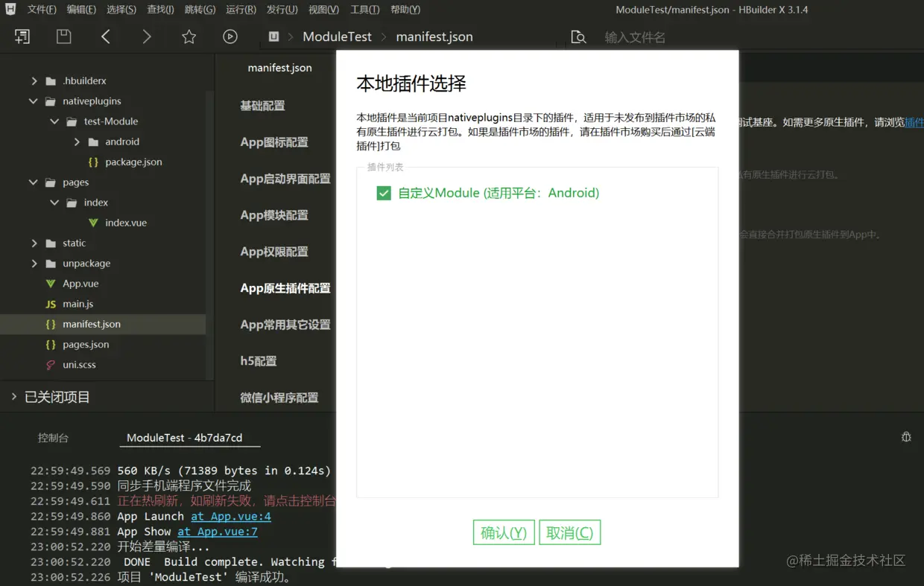The image size is (924, 586).
Task: Select manifest.json in the project tree
Action: (103, 325)
